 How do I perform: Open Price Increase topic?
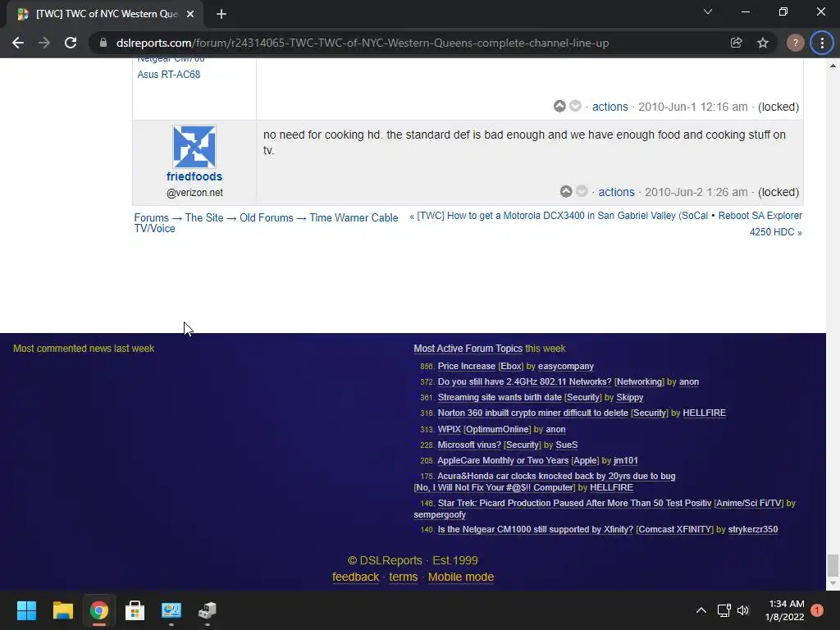(466, 366)
